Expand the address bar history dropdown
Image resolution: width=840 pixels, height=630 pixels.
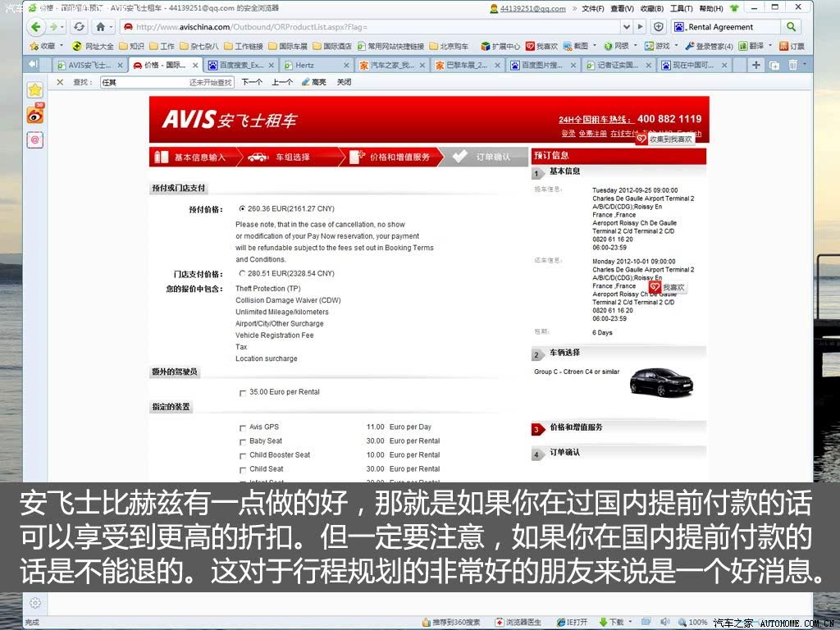[626, 27]
